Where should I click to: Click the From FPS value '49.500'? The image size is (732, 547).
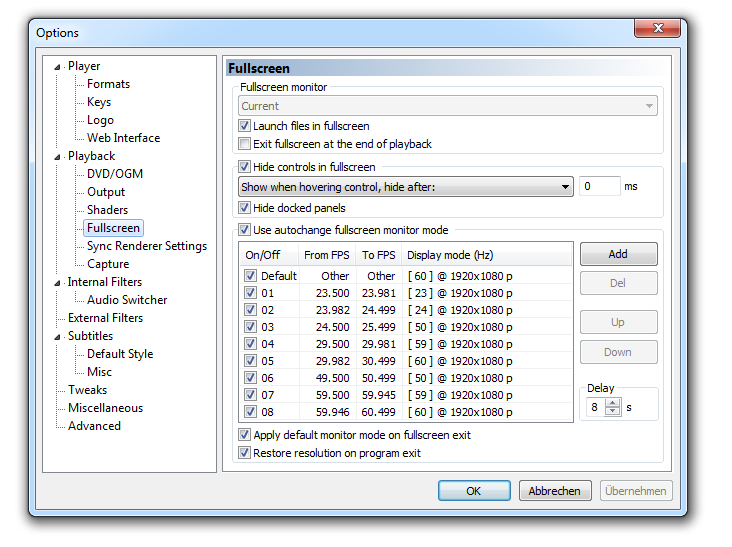tap(332, 378)
